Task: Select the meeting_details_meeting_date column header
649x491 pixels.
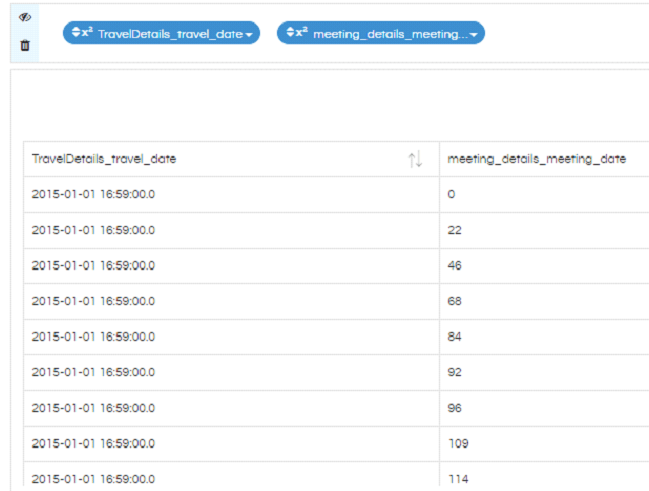Action: coord(544,159)
